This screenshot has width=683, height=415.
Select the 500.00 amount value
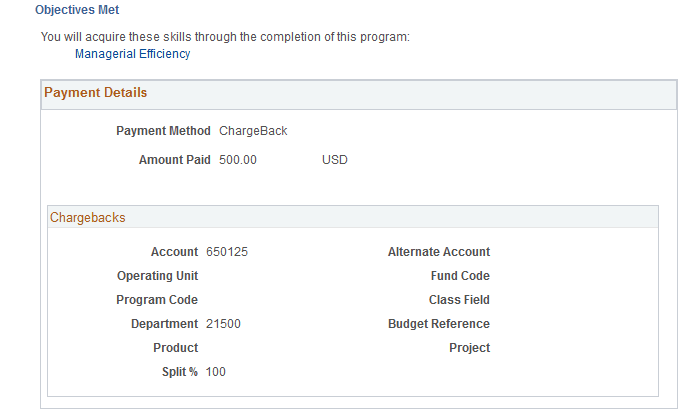coord(238,160)
